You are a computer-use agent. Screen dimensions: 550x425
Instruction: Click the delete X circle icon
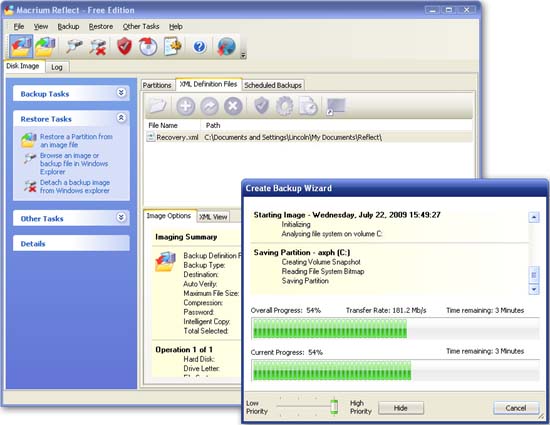click(233, 106)
